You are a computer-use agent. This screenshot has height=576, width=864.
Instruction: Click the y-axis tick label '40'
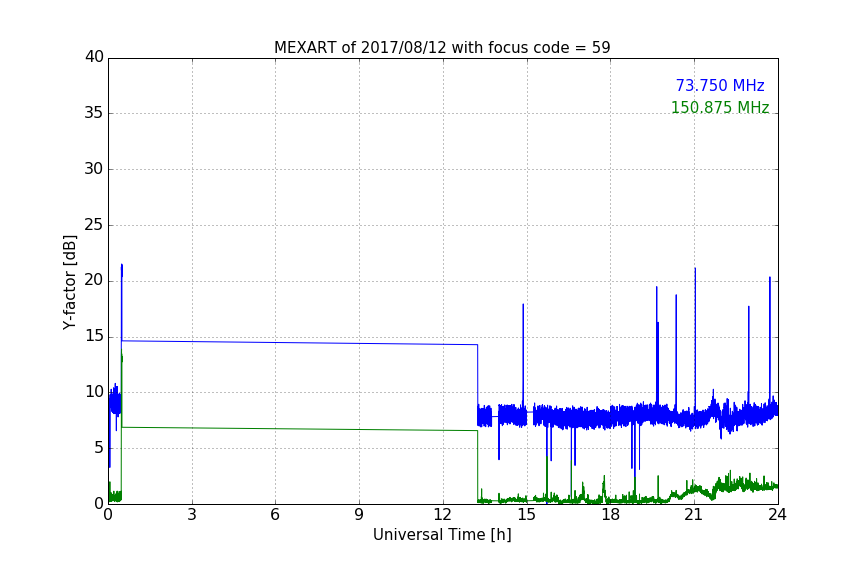pyautogui.click(x=94, y=57)
